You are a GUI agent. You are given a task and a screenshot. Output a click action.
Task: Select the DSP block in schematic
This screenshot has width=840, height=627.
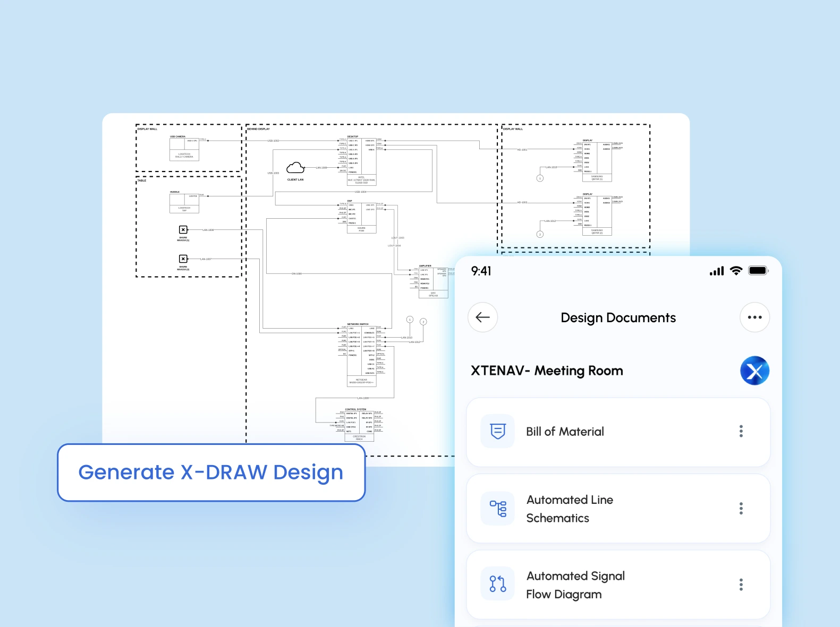(x=361, y=218)
